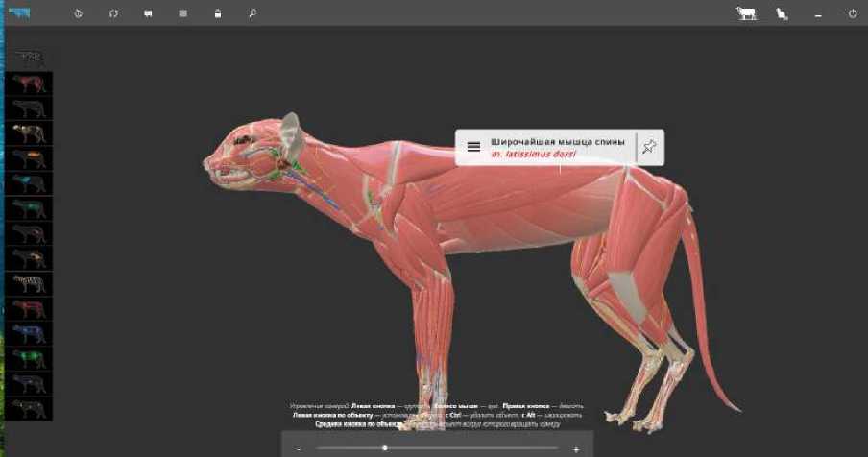Select the dark blue layer thumbnail
The width and height of the screenshot is (868, 457).
tap(29, 334)
